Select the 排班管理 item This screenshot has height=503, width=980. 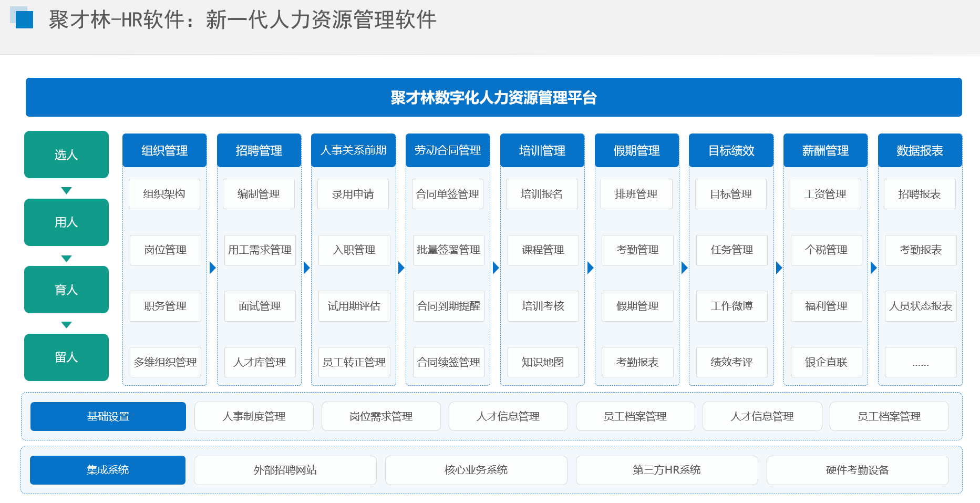coord(636,194)
